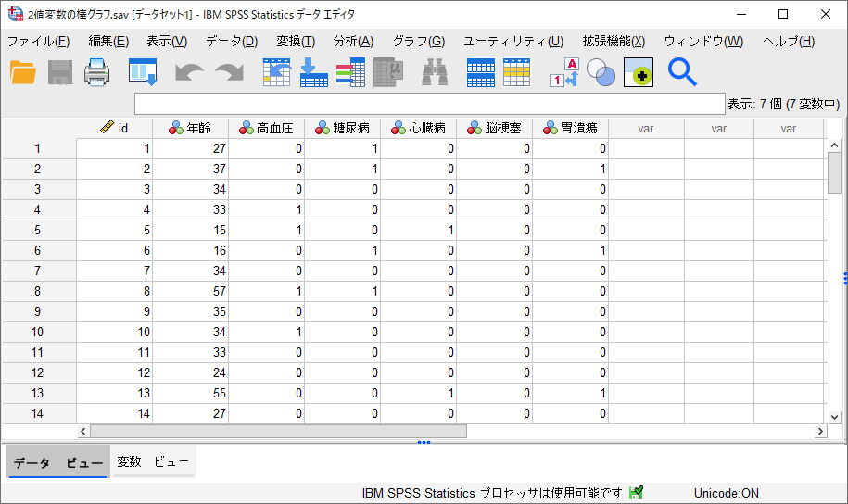Click the Find binoculars icon
The height and width of the screenshot is (504, 848).
pos(435,72)
